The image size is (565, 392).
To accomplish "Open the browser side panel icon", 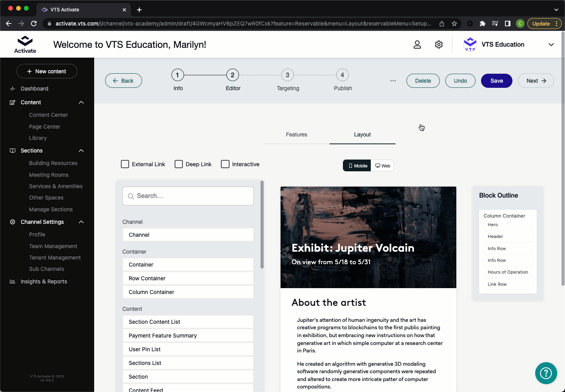I will pos(508,24).
